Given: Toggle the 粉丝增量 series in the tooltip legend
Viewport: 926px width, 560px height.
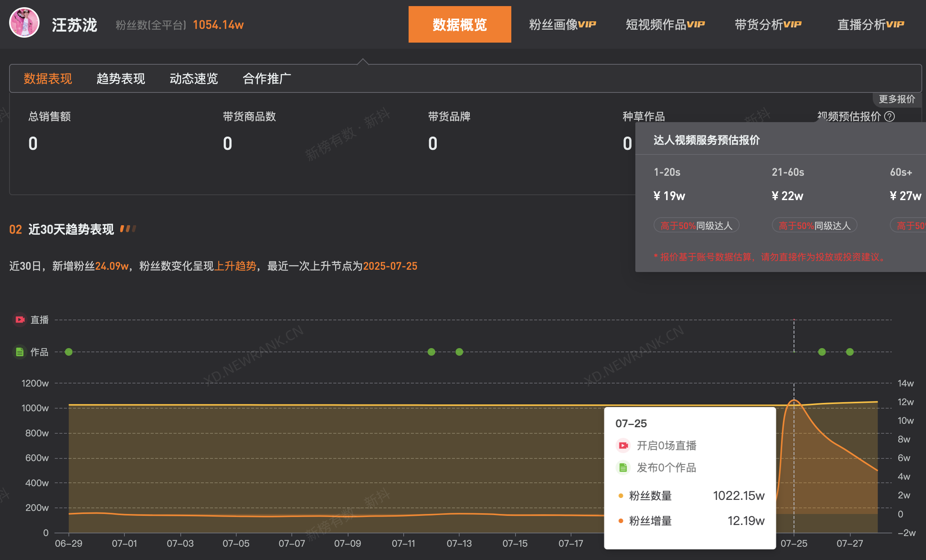Looking at the screenshot, I should pos(621,520).
